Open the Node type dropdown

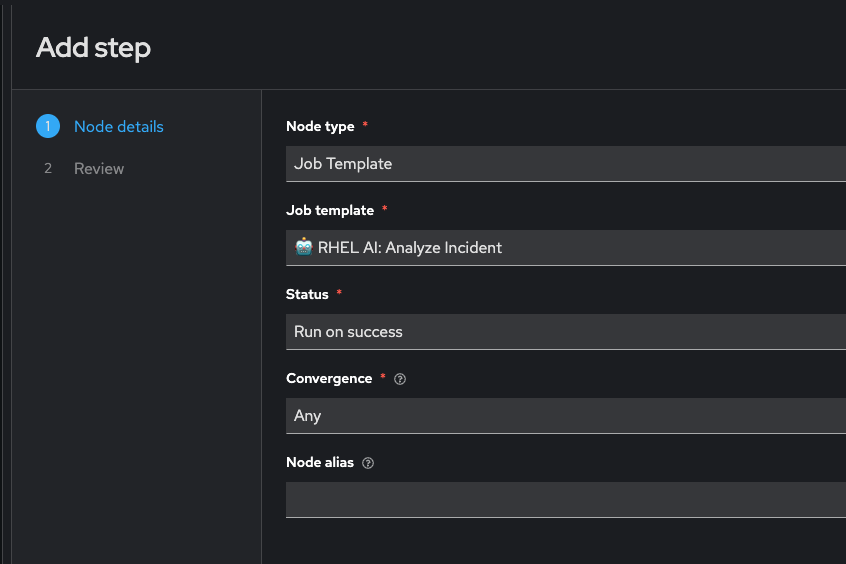(x=565, y=164)
